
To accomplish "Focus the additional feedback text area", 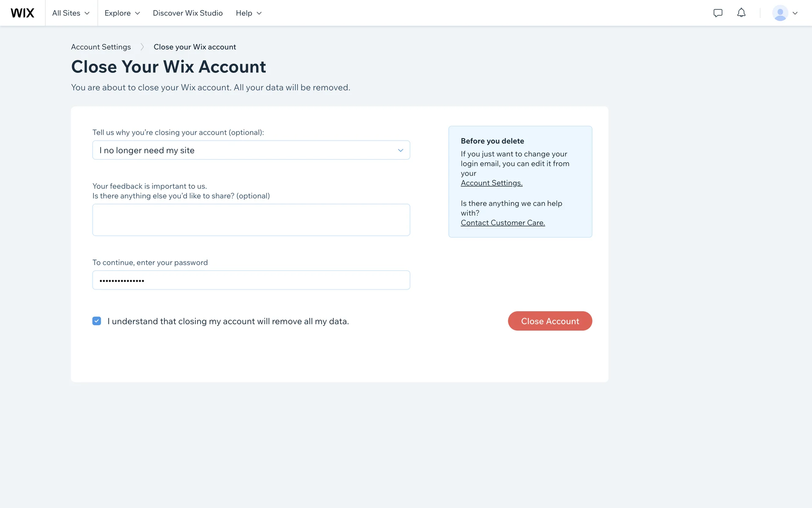I will click(x=251, y=220).
